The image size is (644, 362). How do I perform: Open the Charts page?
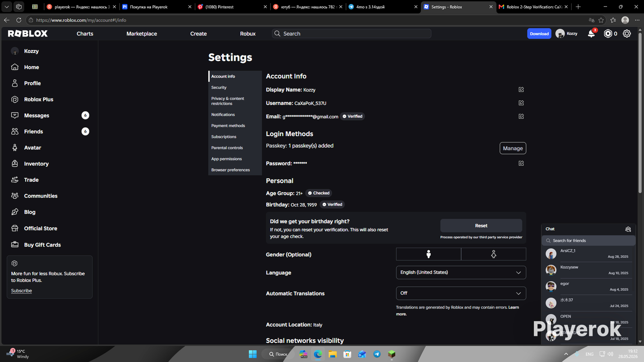pos(85,34)
